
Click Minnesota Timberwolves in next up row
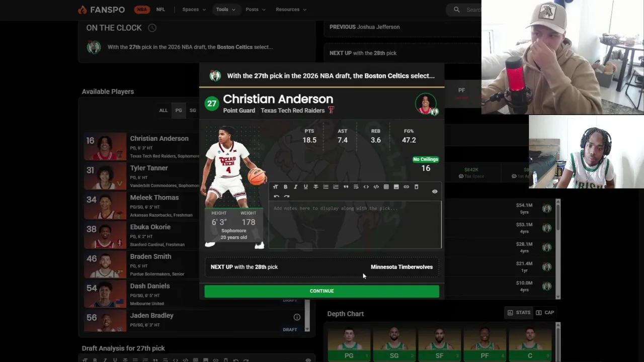coord(401,267)
